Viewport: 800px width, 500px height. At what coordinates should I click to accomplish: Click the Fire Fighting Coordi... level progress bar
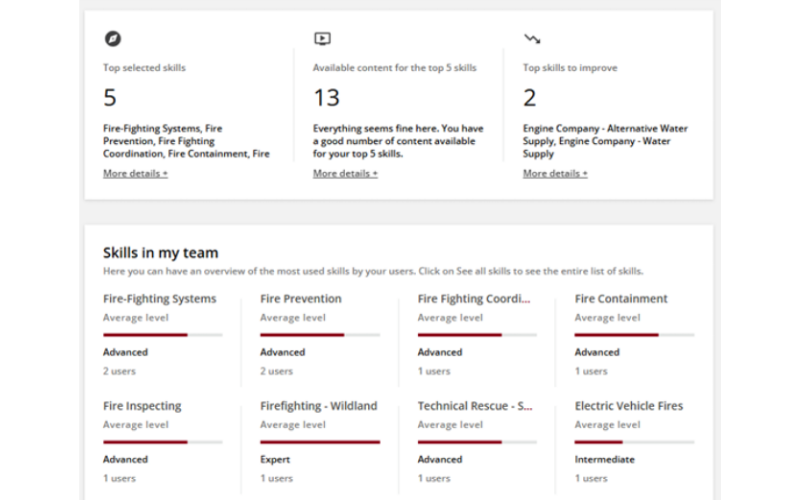pyautogui.click(x=478, y=335)
